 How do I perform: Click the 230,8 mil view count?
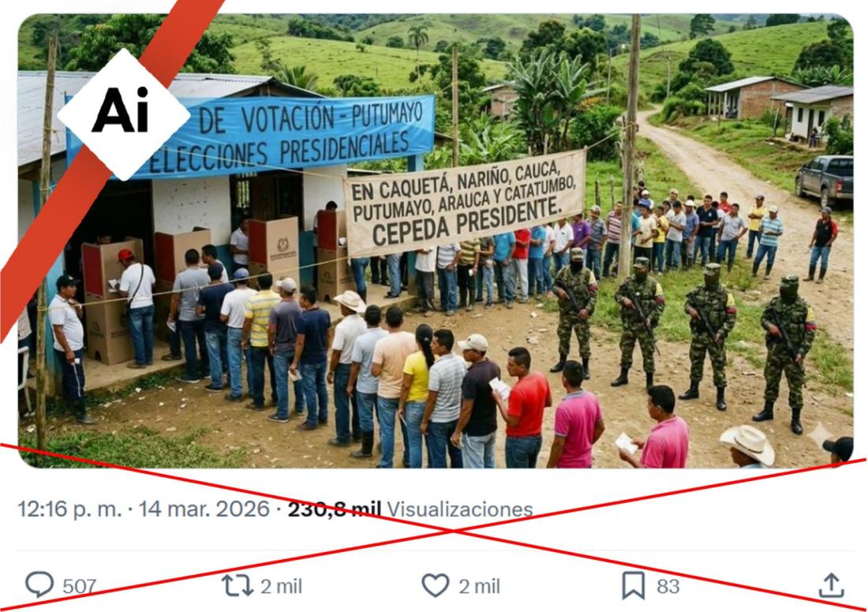coord(335,509)
